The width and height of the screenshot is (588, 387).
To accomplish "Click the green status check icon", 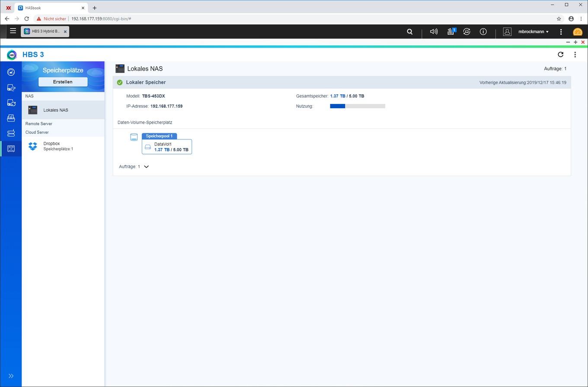I will click(x=120, y=82).
